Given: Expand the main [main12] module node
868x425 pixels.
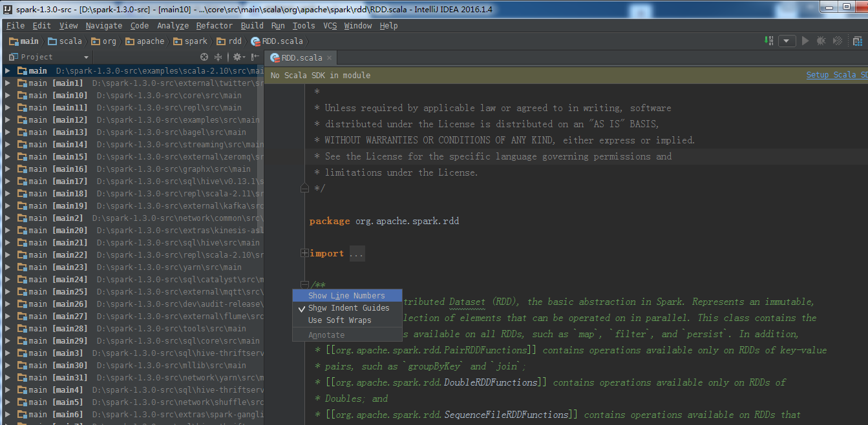Looking at the screenshot, I should tap(8, 120).
